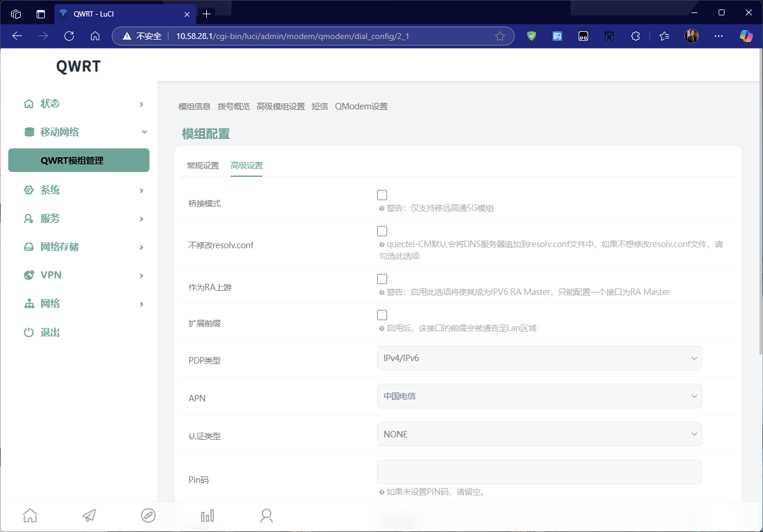Click the hint text 启用后，该接口的前缀会被通告至Lan区域
763x532 pixels.
tap(462, 328)
